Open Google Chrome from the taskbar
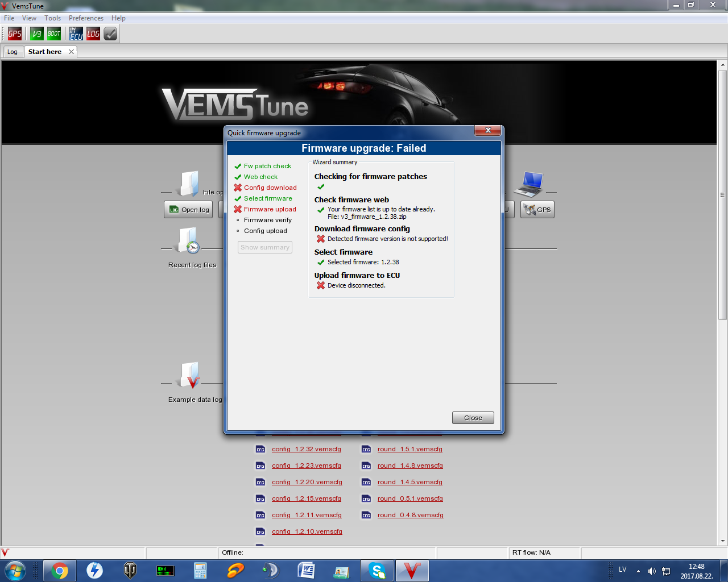The image size is (728, 582). (60, 571)
